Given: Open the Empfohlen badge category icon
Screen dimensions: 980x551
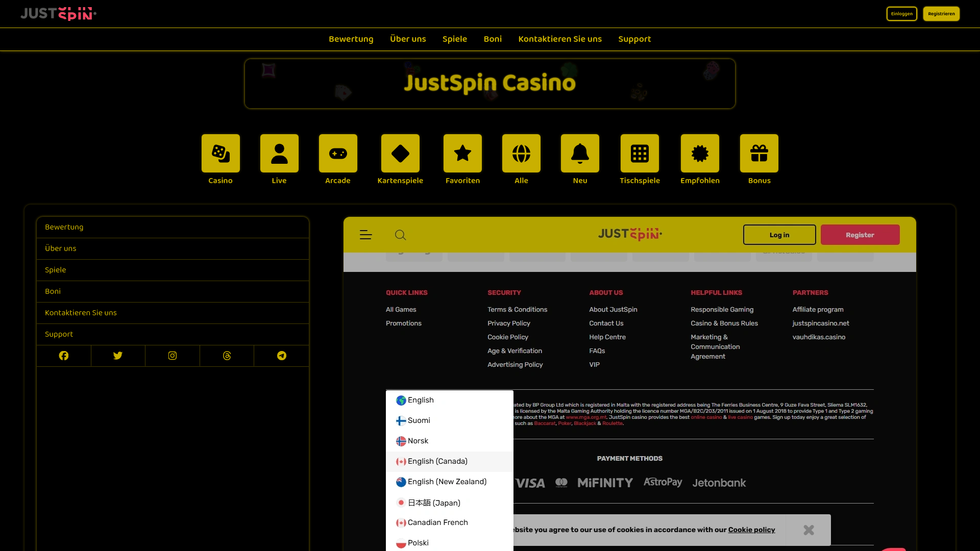Looking at the screenshot, I should click(x=700, y=153).
